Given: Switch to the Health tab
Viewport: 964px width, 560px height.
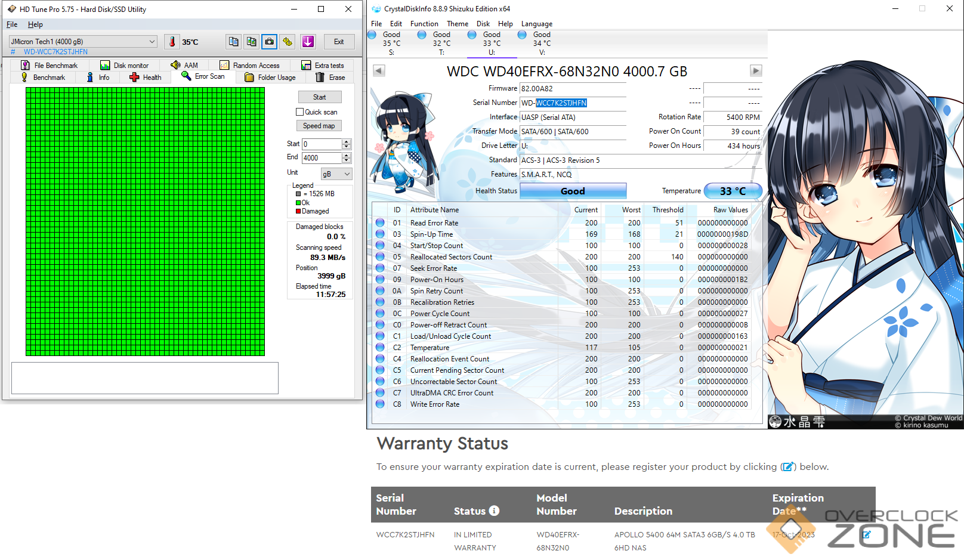Looking at the screenshot, I should (x=146, y=78).
